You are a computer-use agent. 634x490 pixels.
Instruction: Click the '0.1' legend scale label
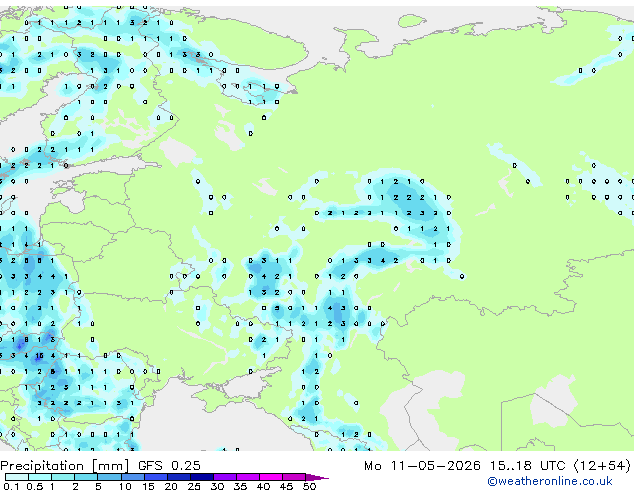coord(12,486)
